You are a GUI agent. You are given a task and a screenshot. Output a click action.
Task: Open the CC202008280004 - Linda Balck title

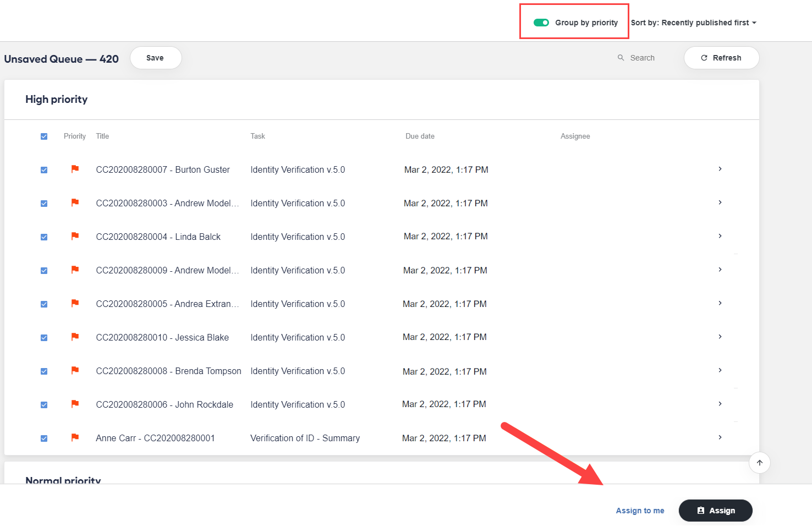click(x=158, y=237)
